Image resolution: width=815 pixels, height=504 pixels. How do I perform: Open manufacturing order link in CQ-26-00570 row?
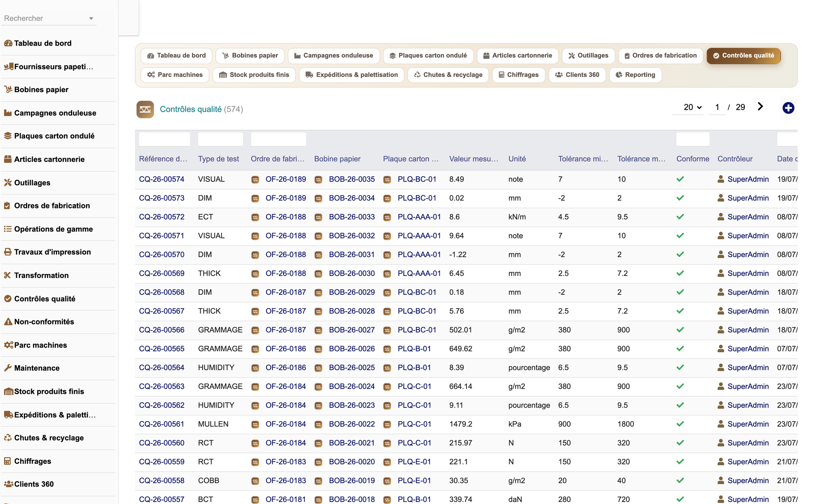pos(286,255)
